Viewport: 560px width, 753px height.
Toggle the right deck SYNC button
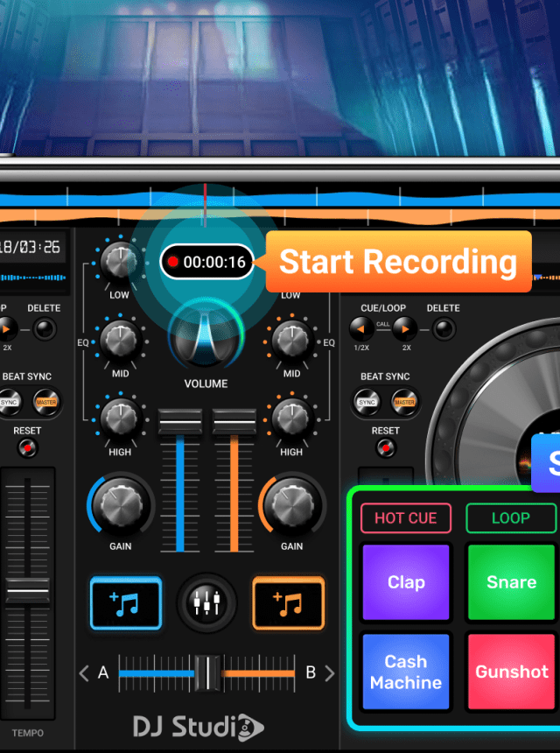click(367, 403)
